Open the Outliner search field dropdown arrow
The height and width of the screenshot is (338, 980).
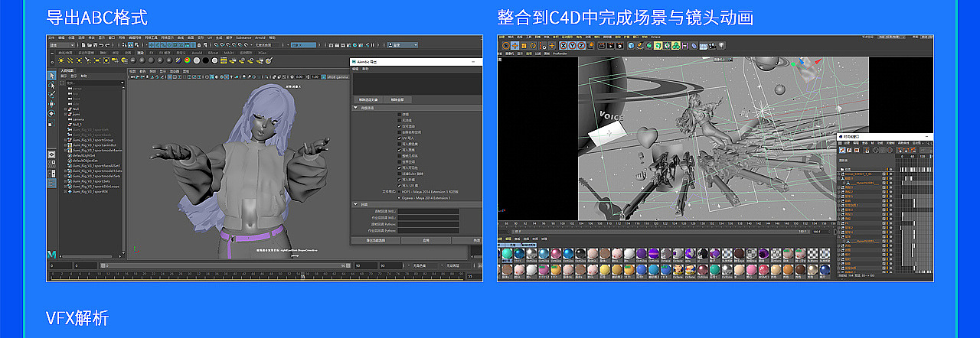click(122, 83)
